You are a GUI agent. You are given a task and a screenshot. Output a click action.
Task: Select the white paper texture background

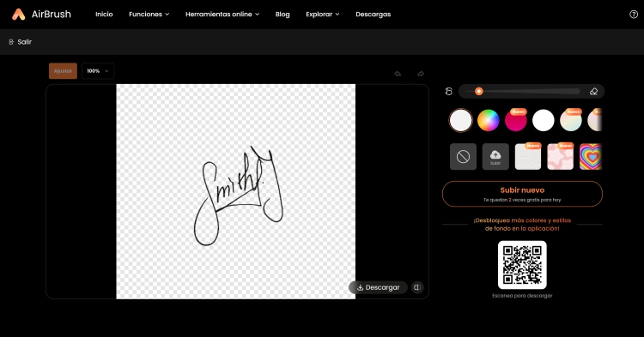click(x=528, y=157)
